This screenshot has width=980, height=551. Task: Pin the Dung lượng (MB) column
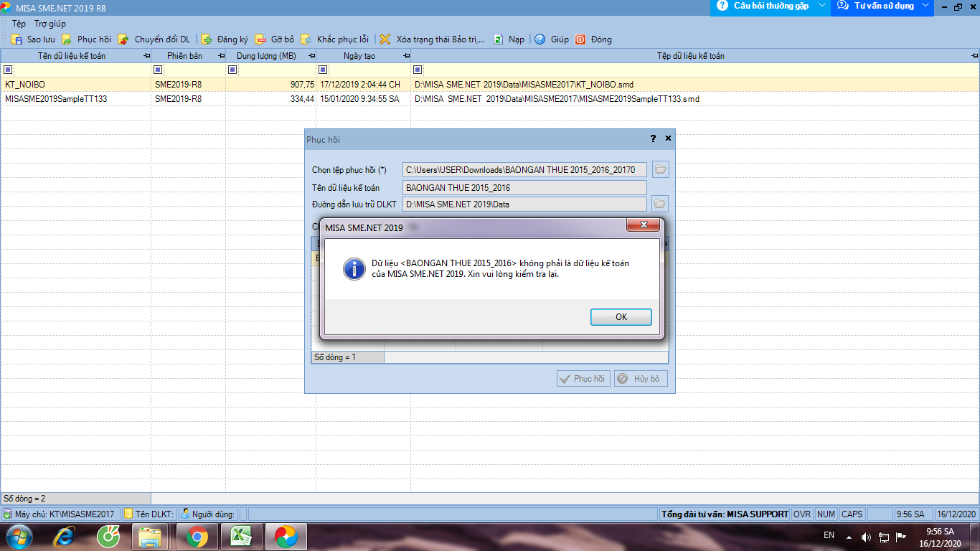[x=312, y=56]
